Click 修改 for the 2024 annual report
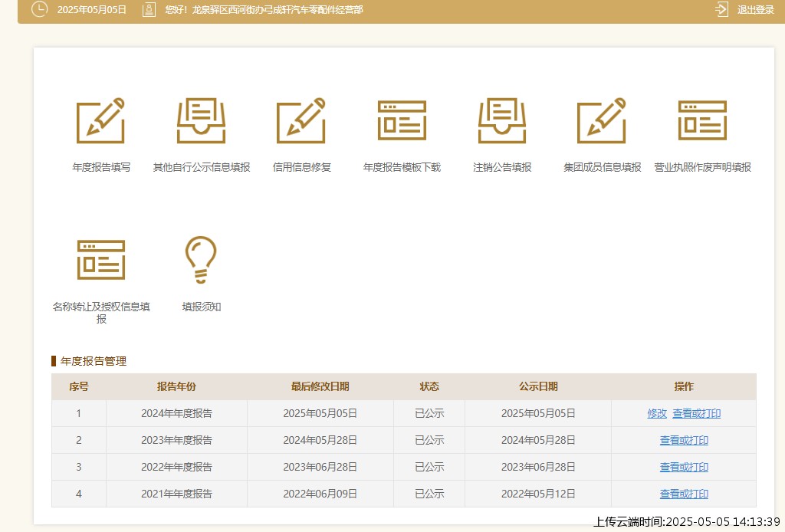The image size is (785, 532). (x=657, y=413)
